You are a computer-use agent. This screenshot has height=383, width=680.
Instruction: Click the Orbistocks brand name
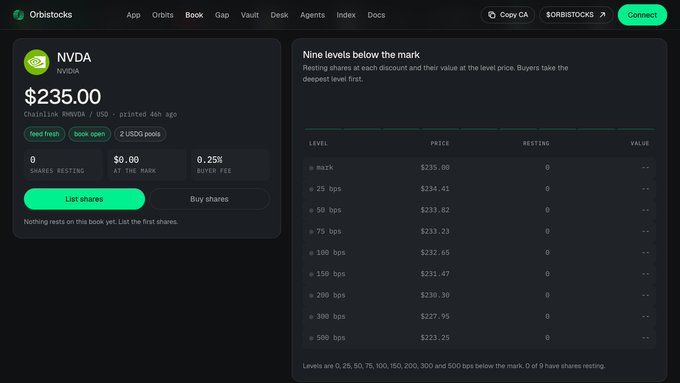click(x=51, y=15)
